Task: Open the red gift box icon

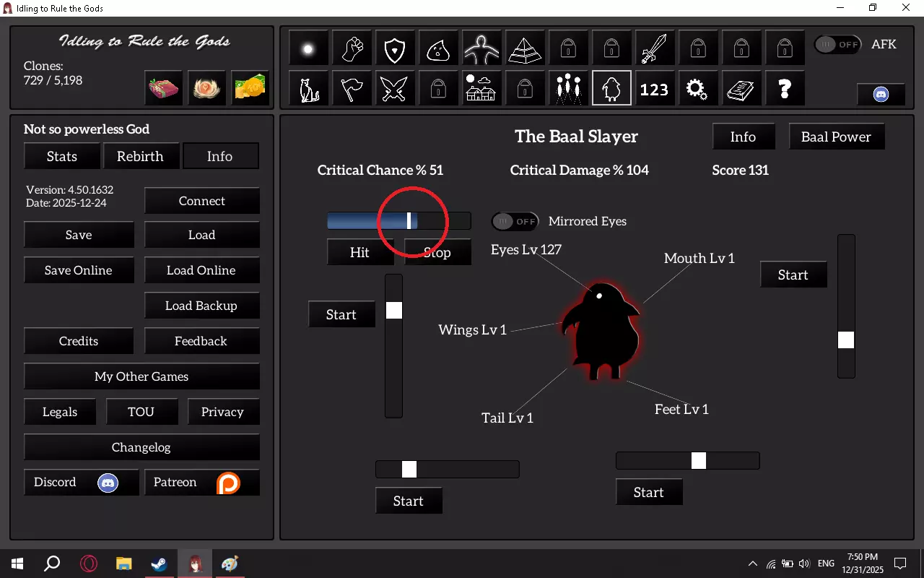Action: (164, 89)
